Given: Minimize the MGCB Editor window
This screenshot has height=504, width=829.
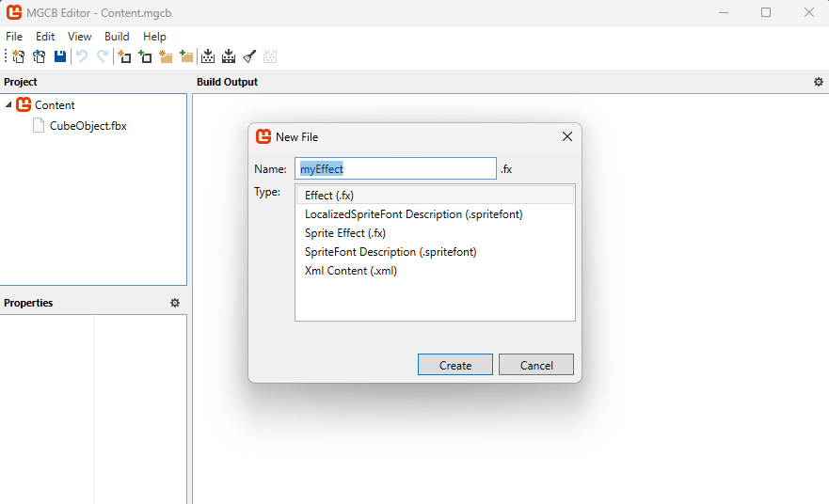Looking at the screenshot, I should tap(724, 12).
